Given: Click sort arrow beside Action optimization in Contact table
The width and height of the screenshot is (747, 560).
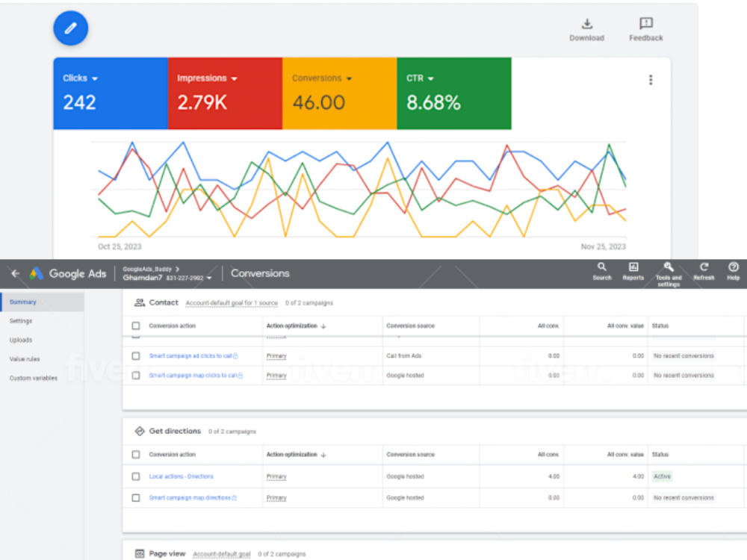Looking at the screenshot, I should point(323,326).
